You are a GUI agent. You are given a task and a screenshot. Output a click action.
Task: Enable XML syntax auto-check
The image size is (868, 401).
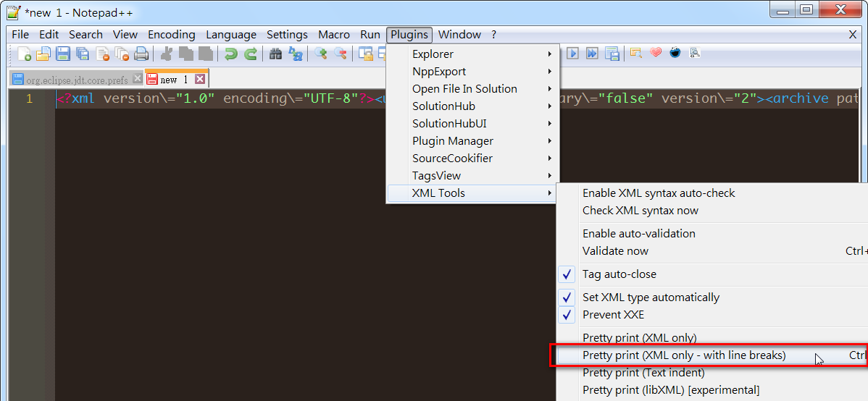711,193
